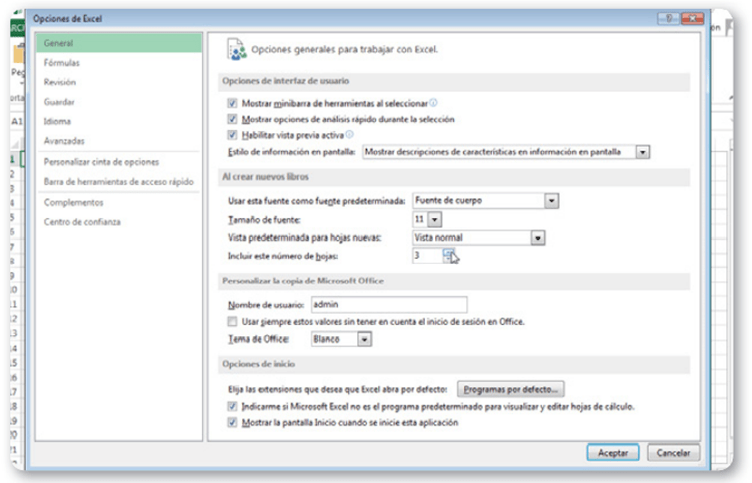Click info icon next to minibarra option

coord(433,103)
